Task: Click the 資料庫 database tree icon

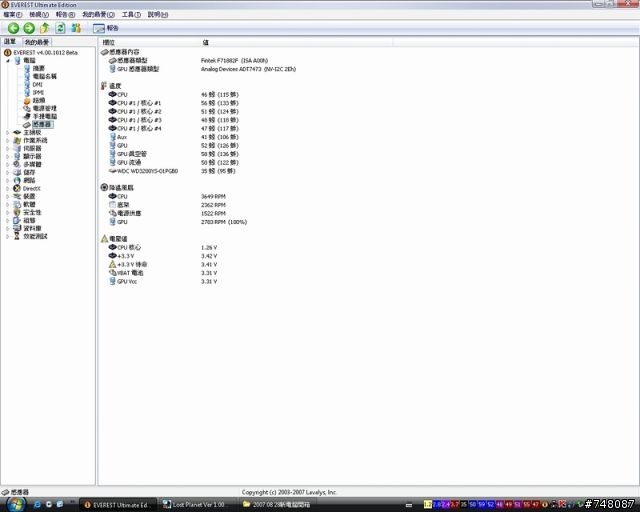Action: point(17,228)
